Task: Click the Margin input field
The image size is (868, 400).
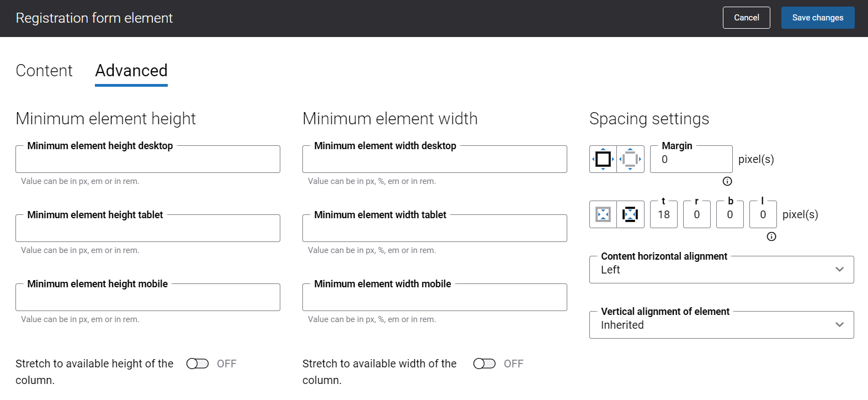Action: coord(691,160)
